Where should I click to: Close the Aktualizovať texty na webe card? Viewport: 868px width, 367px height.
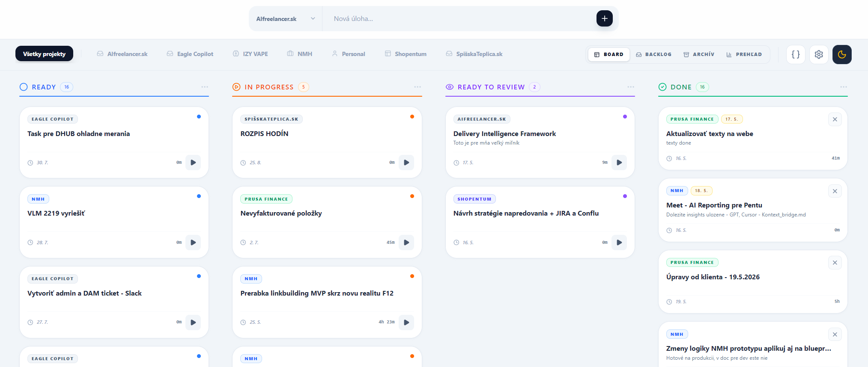(835, 119)
